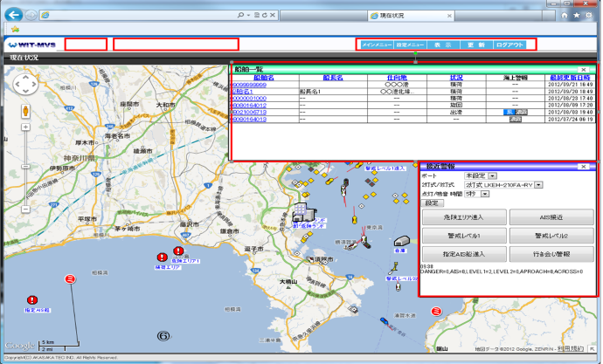Reload the page with the refresh icon
The width and height of the screenshot is (603, 364).
[x=265, y=16]
